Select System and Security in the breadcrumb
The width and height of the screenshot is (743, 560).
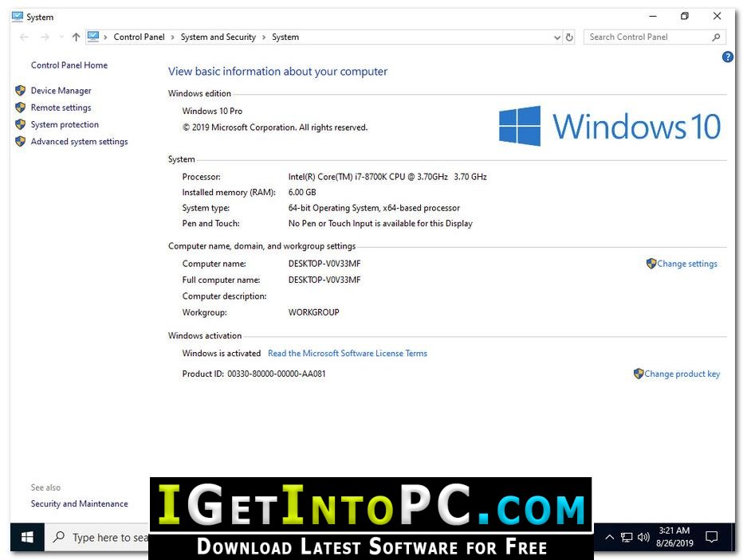(x=218, y=37)
